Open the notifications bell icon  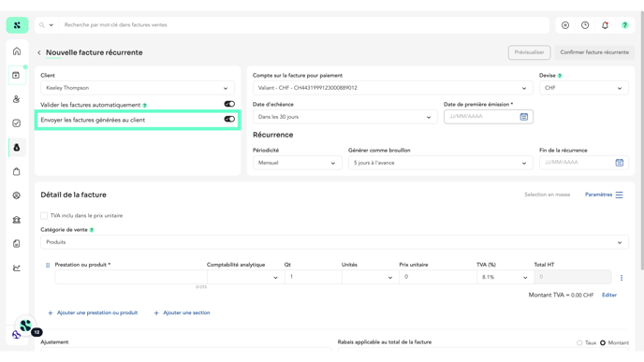click(x=605, y=25)
